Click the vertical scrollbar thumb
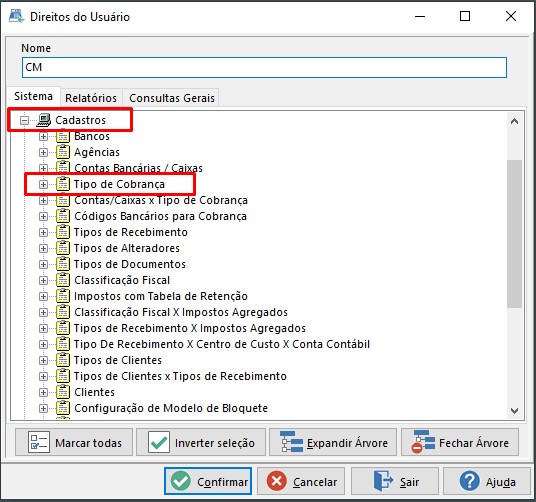Viewport: 536px width, 502px height. (514, 234)
